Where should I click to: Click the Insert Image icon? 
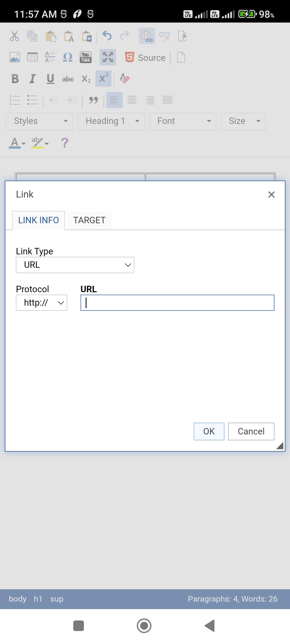pos(15,57)
